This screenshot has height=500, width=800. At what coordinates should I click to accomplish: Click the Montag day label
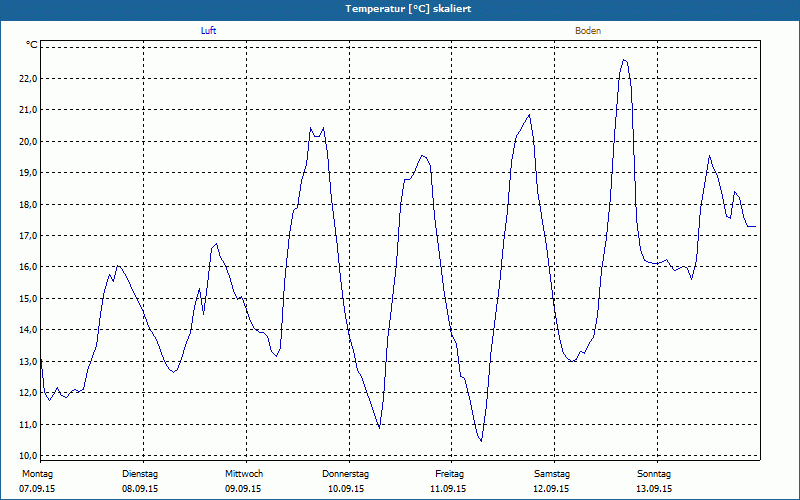pos(37,474)
